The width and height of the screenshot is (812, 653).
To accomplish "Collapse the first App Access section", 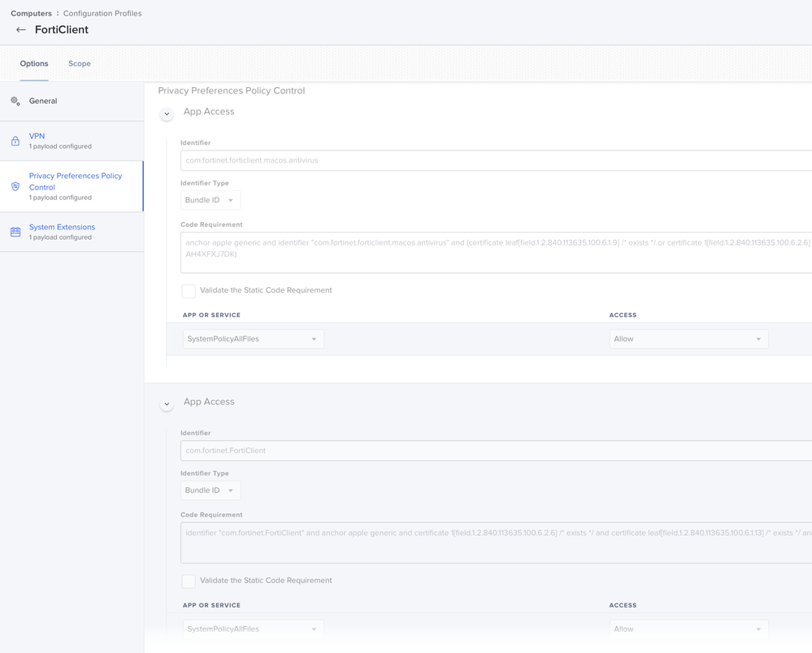I will 167,114.
